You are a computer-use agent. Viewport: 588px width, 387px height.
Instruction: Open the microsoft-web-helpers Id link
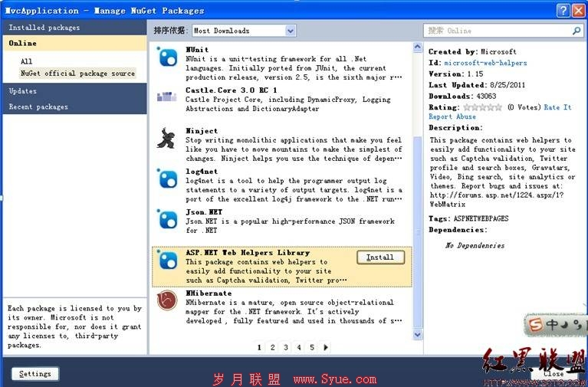pyautogui.click(x=485, y=63)
